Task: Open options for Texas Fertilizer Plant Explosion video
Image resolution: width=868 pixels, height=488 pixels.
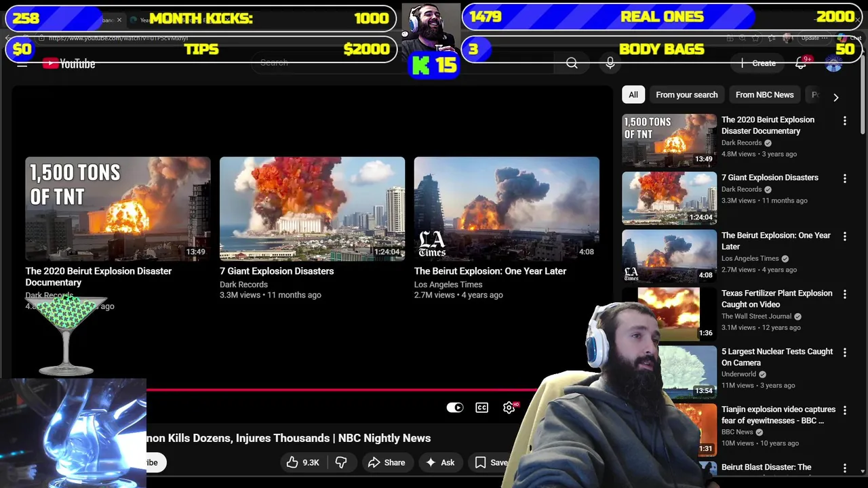Action: coord(844,294)
